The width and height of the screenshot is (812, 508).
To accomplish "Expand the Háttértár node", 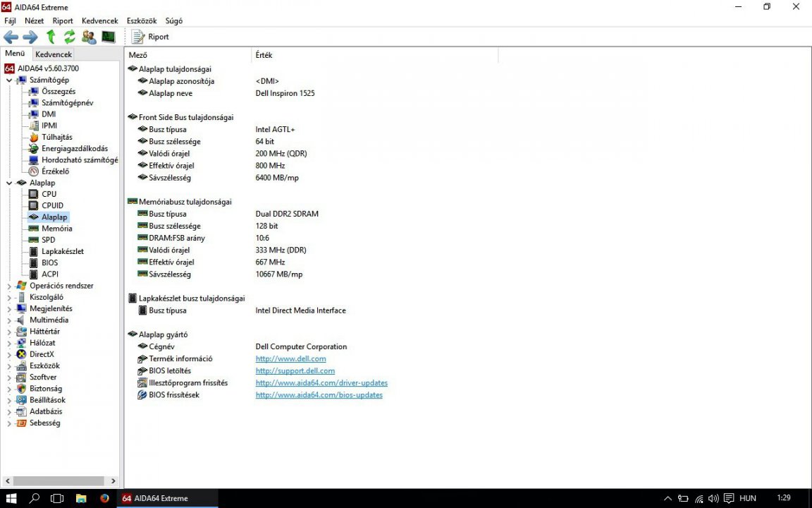I will (8, 331).
